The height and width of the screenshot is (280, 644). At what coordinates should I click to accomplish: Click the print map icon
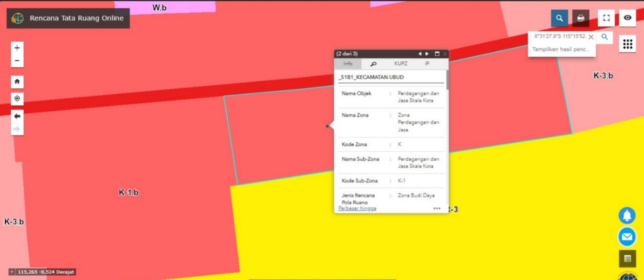click(x=581, y=18)
